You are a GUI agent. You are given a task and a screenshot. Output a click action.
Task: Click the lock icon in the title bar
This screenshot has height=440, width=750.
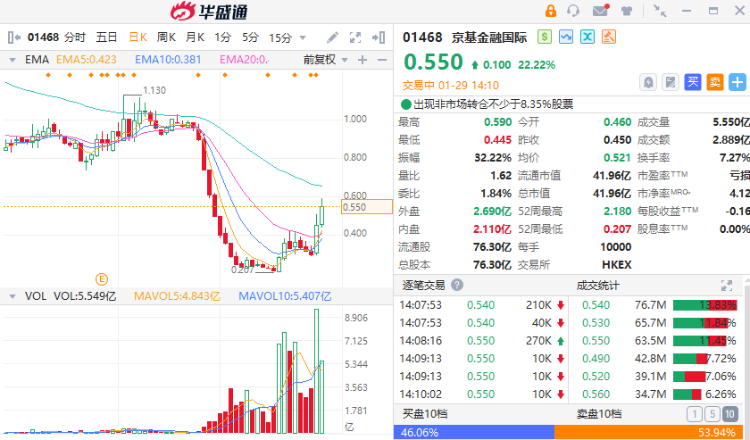(x=551, y=11)
